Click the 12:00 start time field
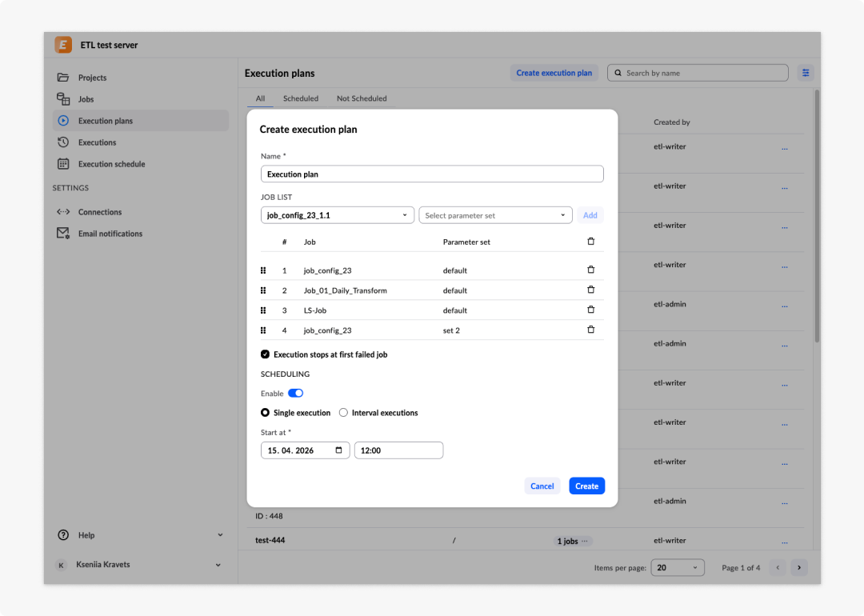Image resolution: width=864 pixels, height=616 pixels. pyautogui.click(x=398, y=450)
